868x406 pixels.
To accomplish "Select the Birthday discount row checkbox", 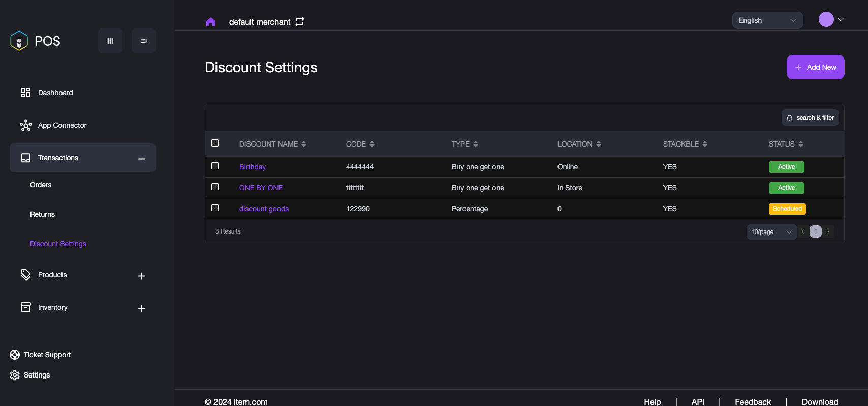I will point(215,166).
